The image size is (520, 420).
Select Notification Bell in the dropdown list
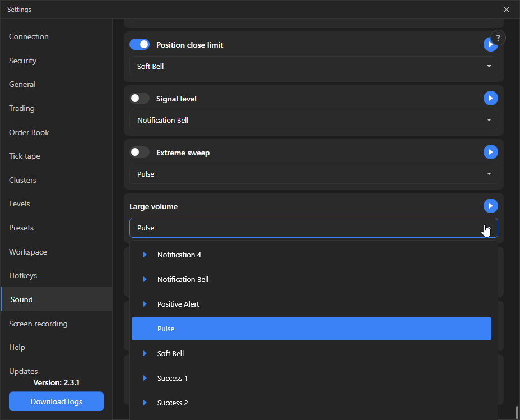point(312,279)
